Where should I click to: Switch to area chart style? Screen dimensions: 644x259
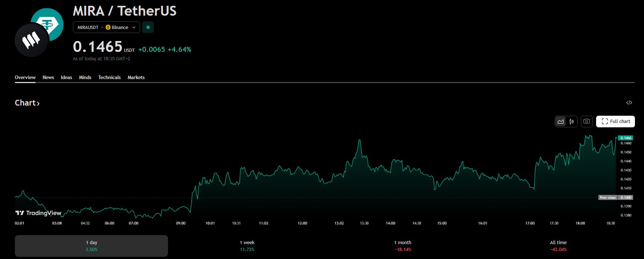point(561,122)
